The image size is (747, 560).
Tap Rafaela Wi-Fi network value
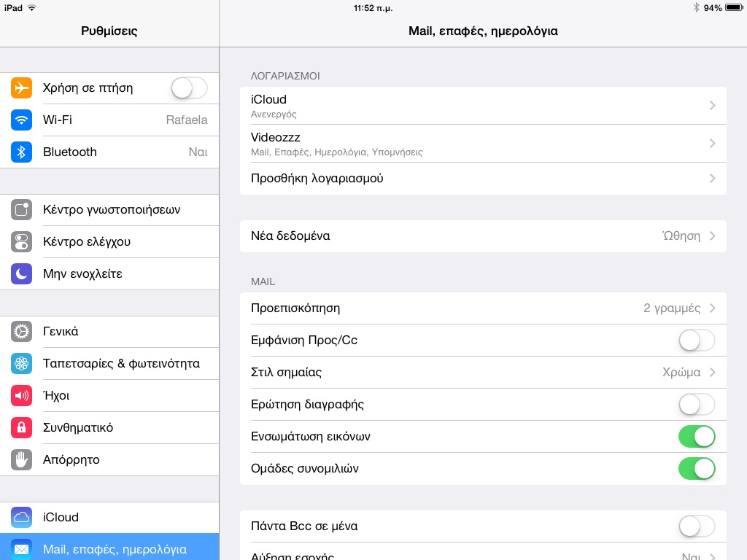pyautogui.click(x=187, y=120)
